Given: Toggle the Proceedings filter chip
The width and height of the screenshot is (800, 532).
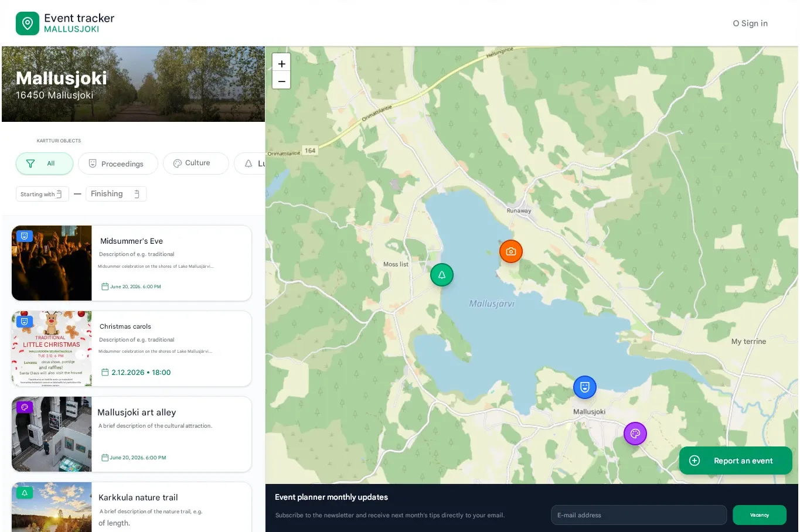Looking at the screenshot, I should point(118,163).
